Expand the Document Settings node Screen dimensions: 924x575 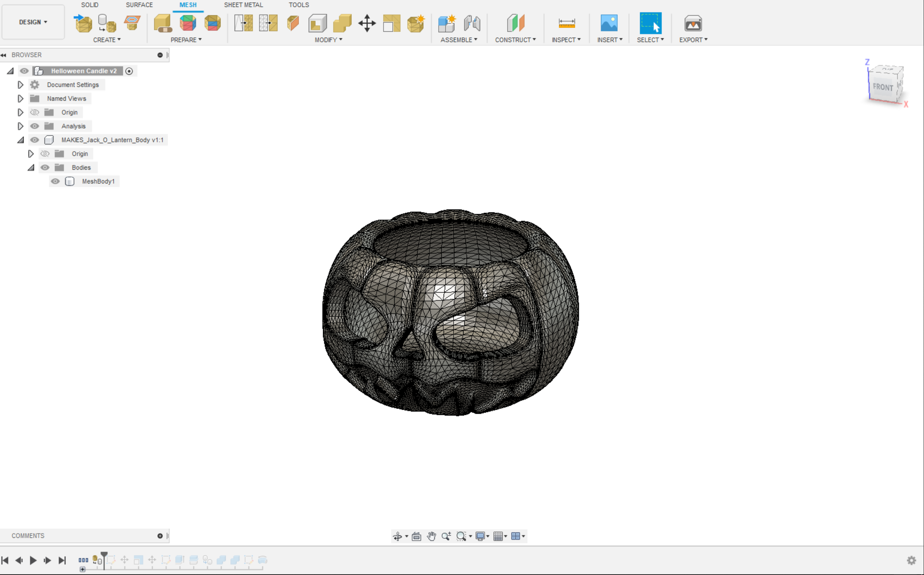[x=20, y=84]
